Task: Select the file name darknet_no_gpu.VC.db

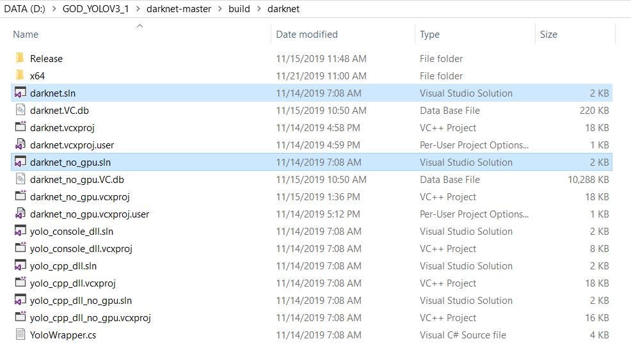Action: (77, 180)
